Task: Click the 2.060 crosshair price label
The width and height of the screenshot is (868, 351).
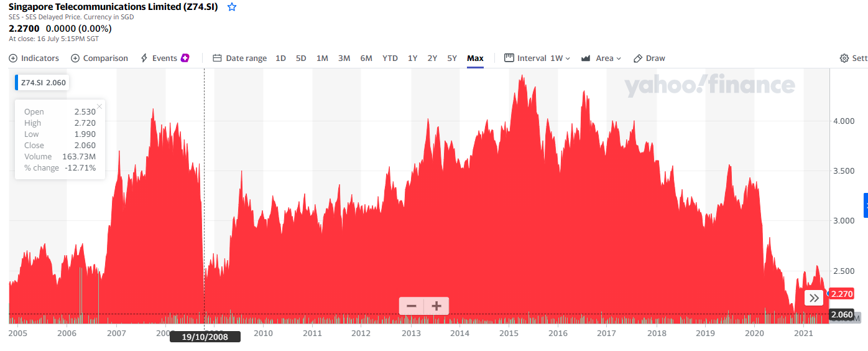Action: click(x=842, y=315)
